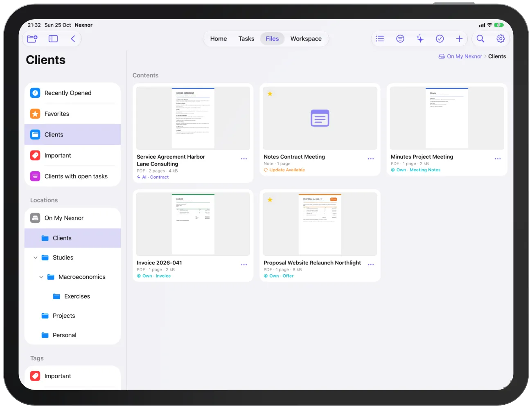Click On My Nexnor breadcrumb link
This screenshot has width=532, height=408.
click(460, 56)
